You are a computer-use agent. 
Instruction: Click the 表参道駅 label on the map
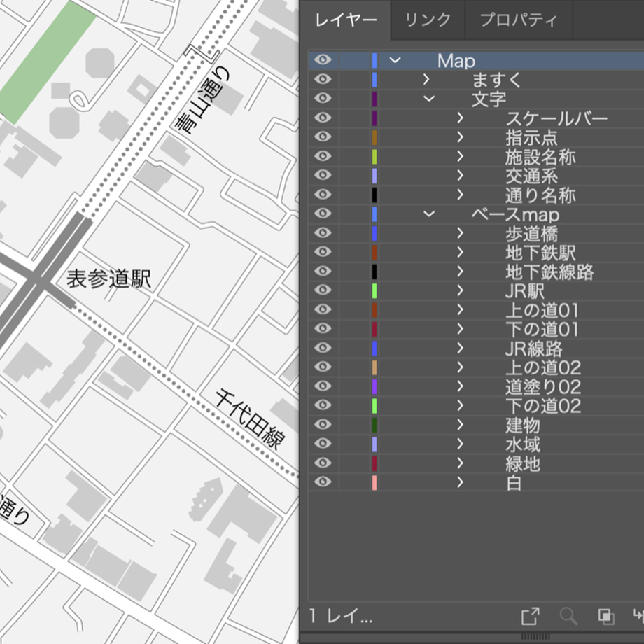pos(109,279)
